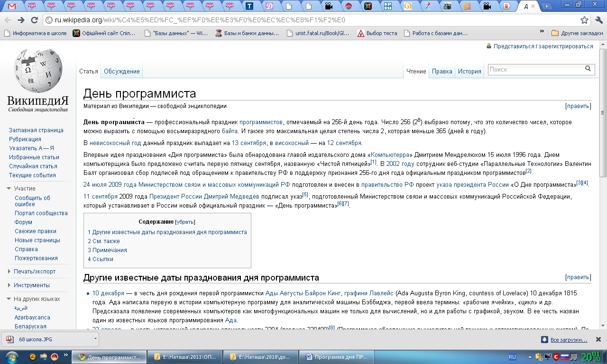The height and width of the screenshot is (364, 607).
Task: Open the Свежие правки link
Action: [36, 231]
